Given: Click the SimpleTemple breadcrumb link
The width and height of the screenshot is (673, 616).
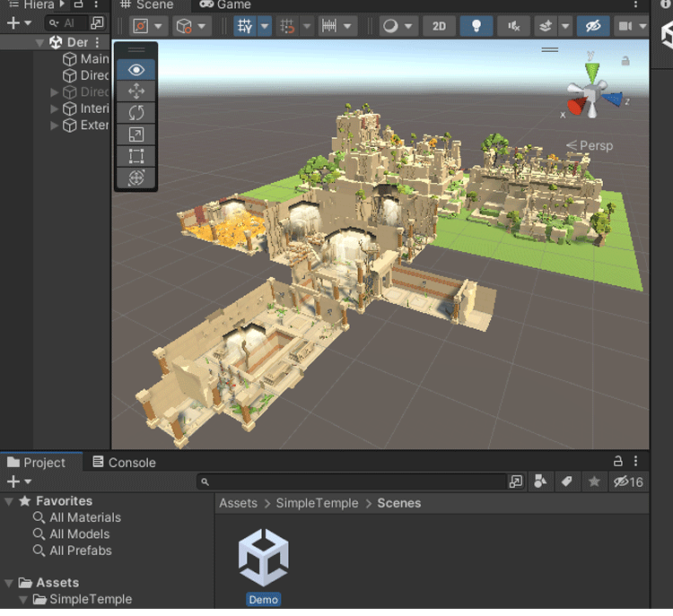Looking at the screenshot, I should pos(317,503).
